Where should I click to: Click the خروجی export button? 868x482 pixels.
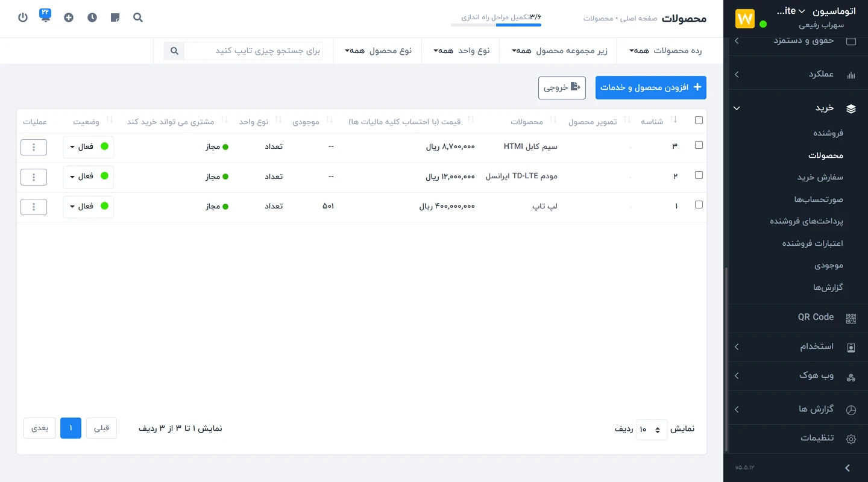click(x=562, y=88)
